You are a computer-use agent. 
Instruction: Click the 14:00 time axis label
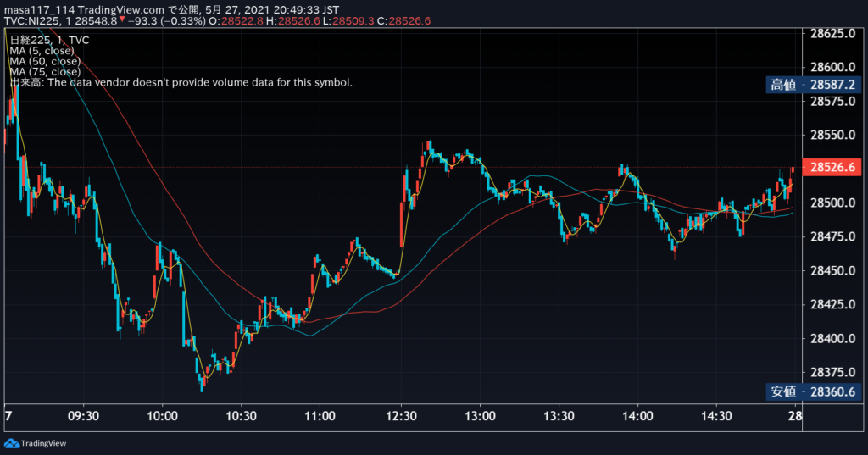(637, 416)
